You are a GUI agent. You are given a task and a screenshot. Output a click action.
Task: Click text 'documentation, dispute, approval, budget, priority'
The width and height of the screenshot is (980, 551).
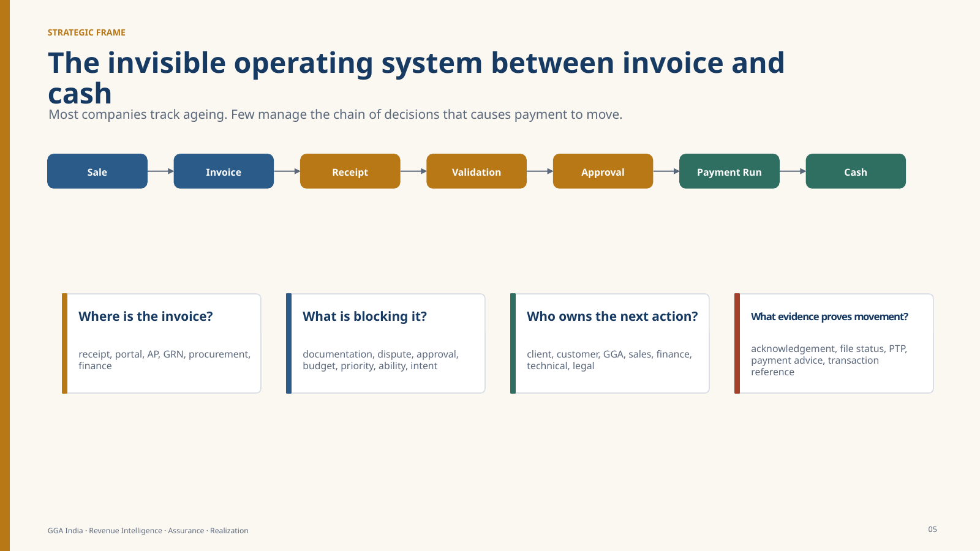point(380,360)
